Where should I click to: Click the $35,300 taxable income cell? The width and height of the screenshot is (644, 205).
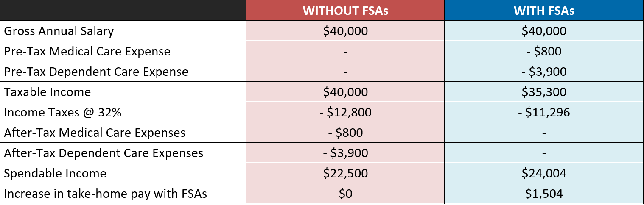544,92
